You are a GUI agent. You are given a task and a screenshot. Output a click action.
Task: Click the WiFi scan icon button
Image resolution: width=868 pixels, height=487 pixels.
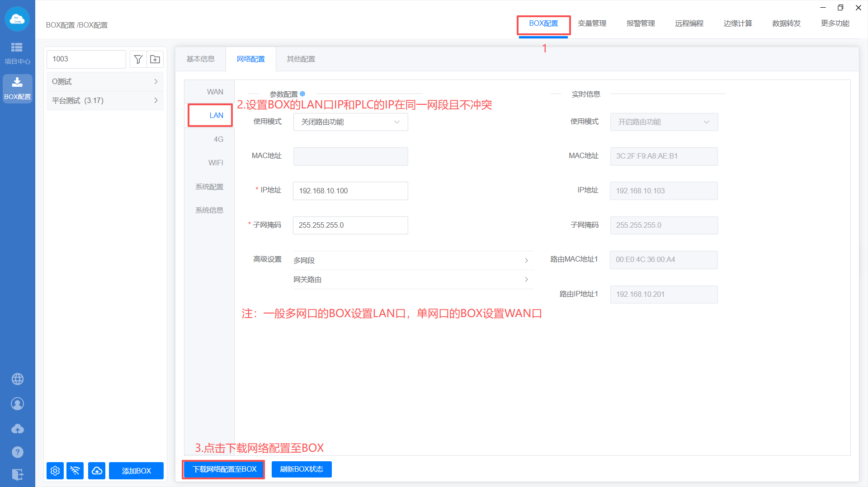pyautogui.click(x=75, y=471)
